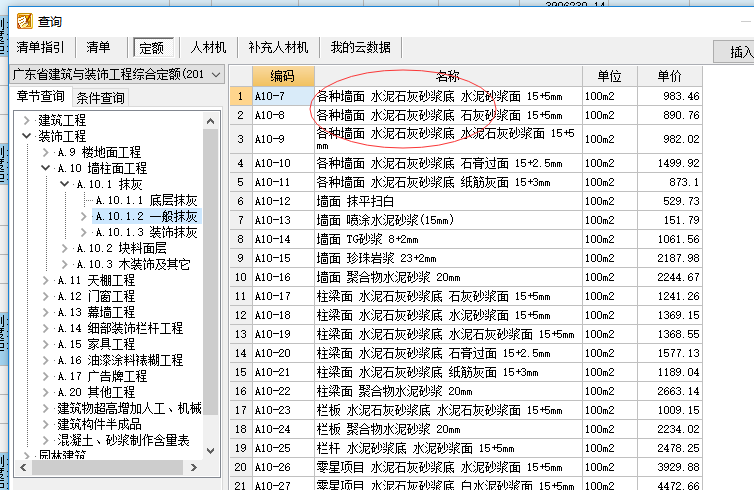Open the 人材机 tab
Viewport: 754px width, 490px height.
(208, 47)
